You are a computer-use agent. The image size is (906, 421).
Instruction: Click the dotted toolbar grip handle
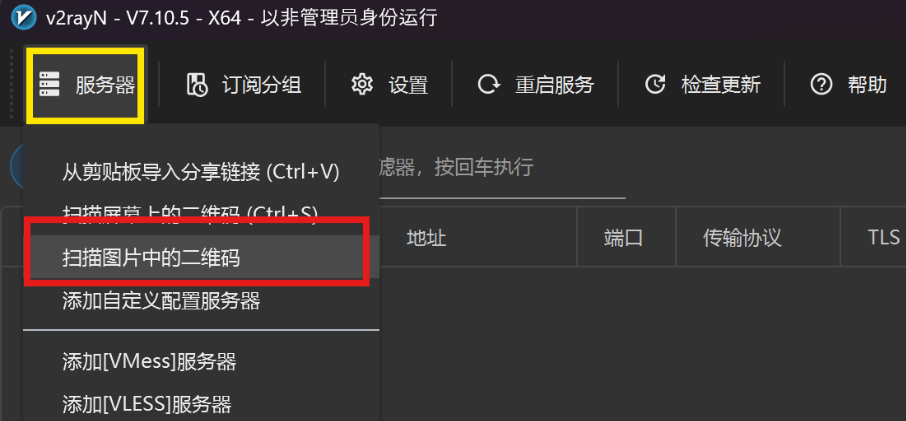point(11,84)
